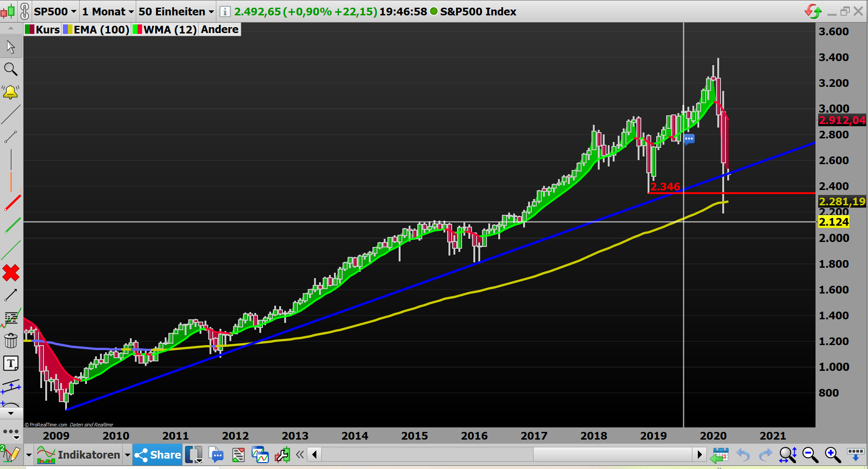Select the straight line drawing tool
This screenshot has width=868, height=469.
11,114
